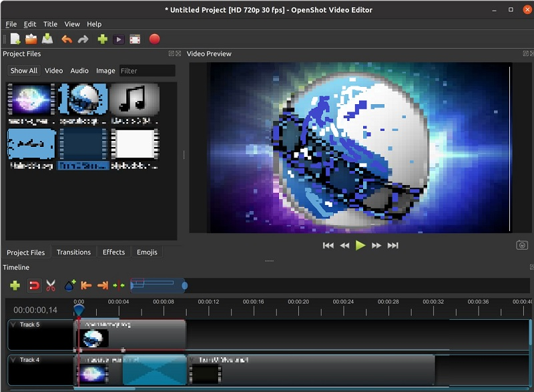Select the dark-thumbnail clip on Track 4
Viewport: 534px width, 392px height.
point(311,370)
